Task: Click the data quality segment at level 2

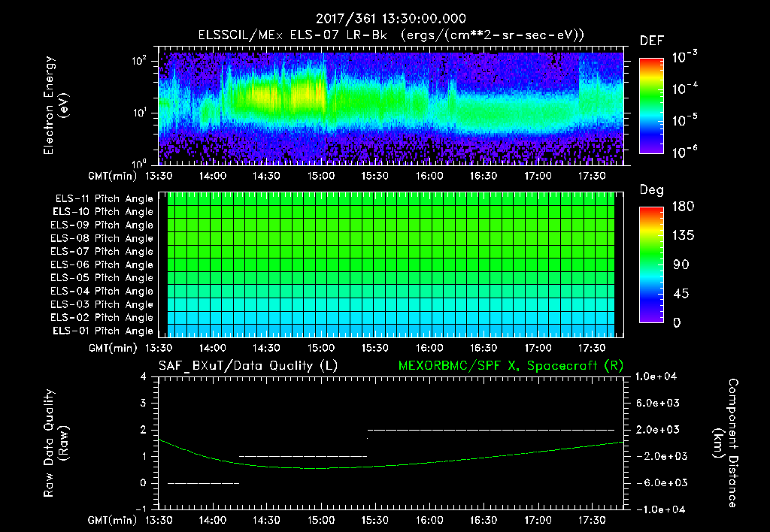Action: pyautogui.click(x=490, y=430)
